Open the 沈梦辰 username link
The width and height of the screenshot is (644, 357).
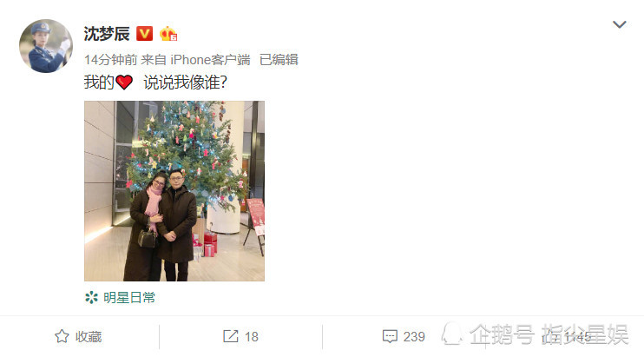point(107,34)
